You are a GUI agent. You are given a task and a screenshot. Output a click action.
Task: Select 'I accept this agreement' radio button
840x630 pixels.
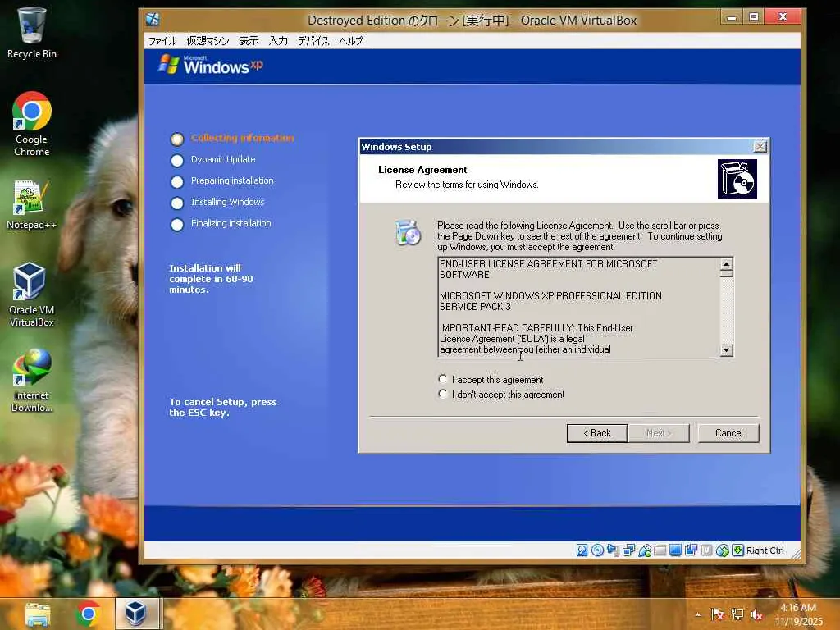[442, 379]
